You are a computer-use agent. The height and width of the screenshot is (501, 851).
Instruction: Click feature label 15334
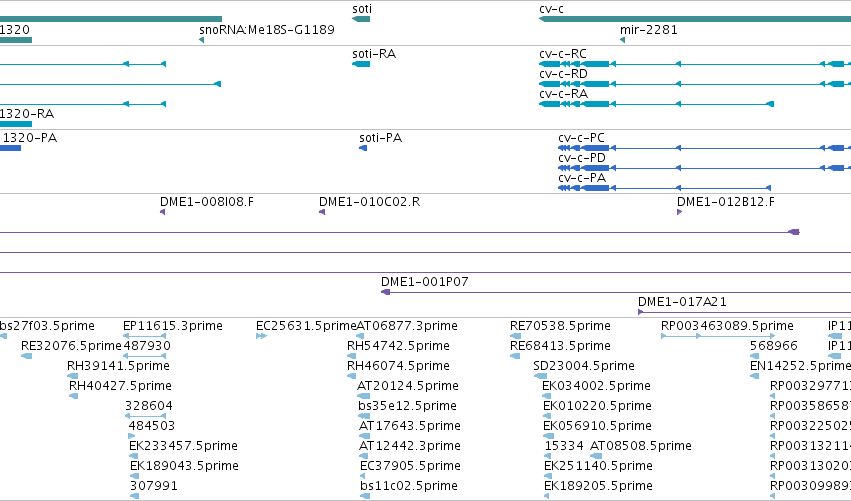pos(564,446)
